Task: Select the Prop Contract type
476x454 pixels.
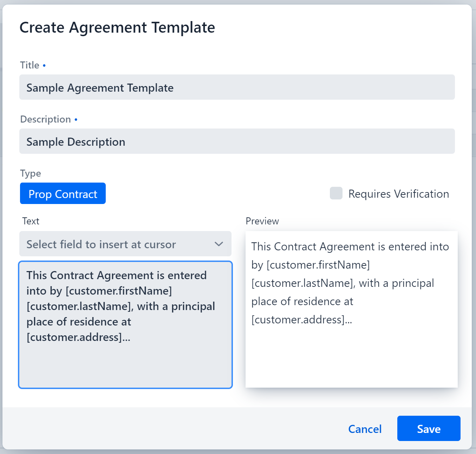Action: [63, 193]
